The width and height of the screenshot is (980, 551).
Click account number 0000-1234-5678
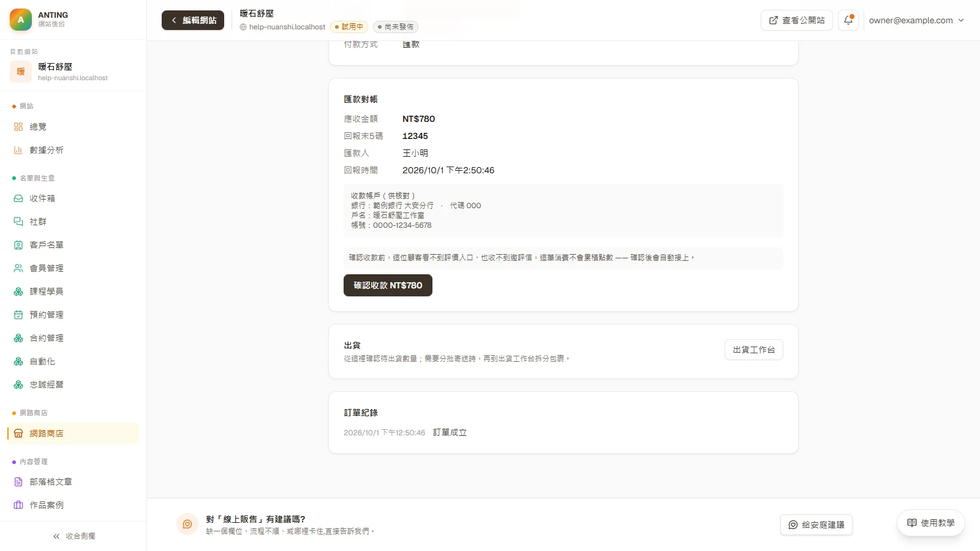pyautogui.click(x=402, y=225)
